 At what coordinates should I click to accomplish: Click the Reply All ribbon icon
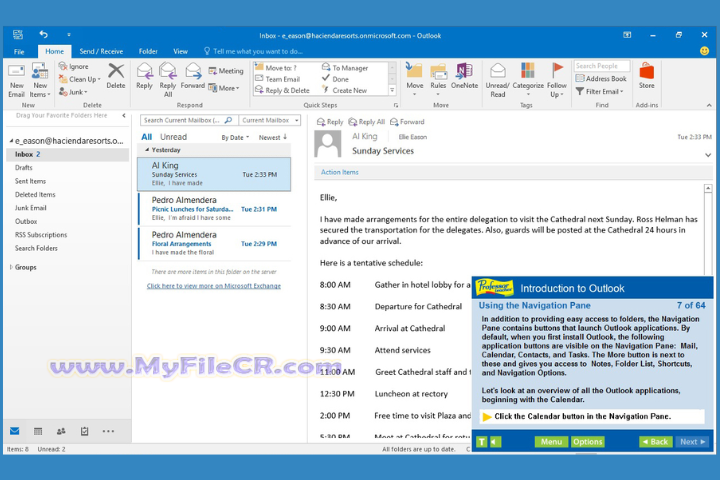point(168,72)
